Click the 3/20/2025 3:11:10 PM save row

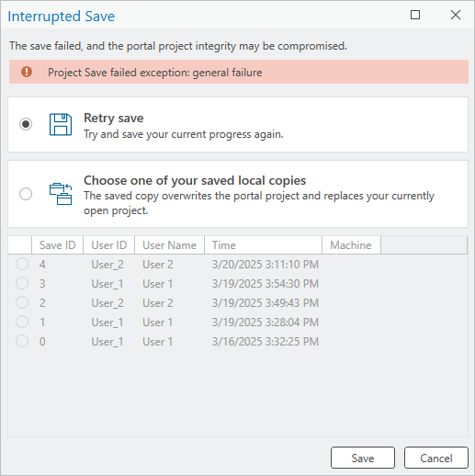pyautogui.click(x=238, y=264)
